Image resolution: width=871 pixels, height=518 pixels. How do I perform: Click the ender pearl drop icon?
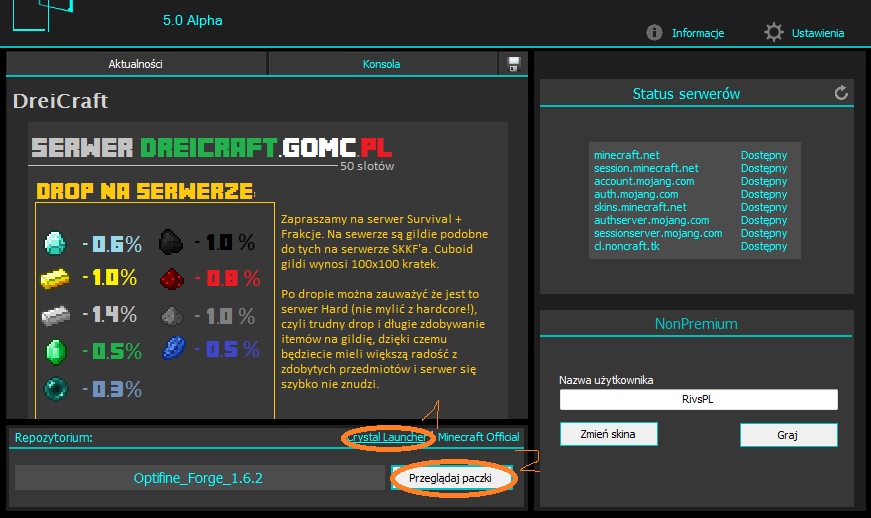click(56, 389)
